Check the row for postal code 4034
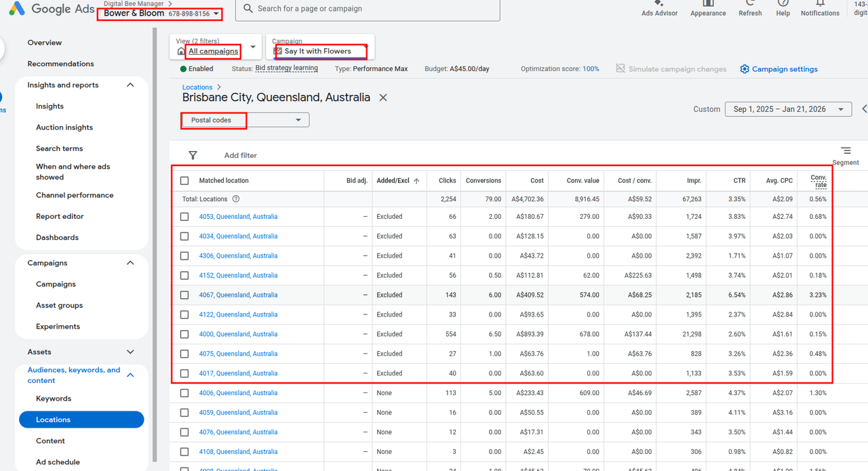 [184, 237]
